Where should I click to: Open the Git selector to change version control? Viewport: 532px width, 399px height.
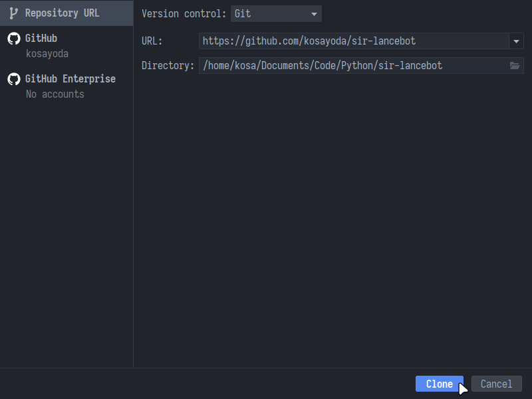[276, 13]
